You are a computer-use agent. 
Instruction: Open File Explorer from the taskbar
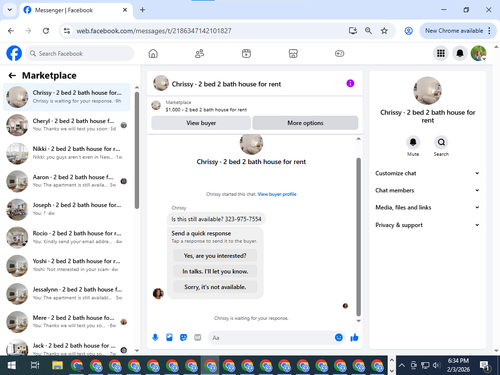pos(57,365)
